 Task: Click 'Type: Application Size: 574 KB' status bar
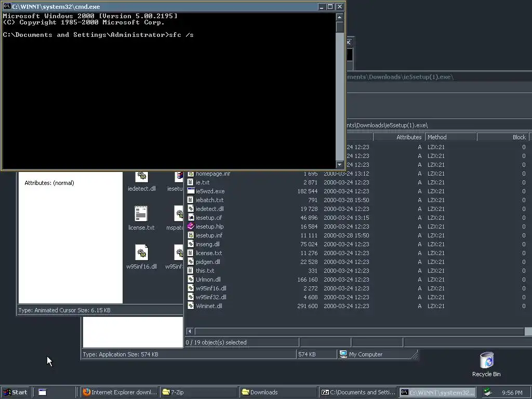pos(188,354)
